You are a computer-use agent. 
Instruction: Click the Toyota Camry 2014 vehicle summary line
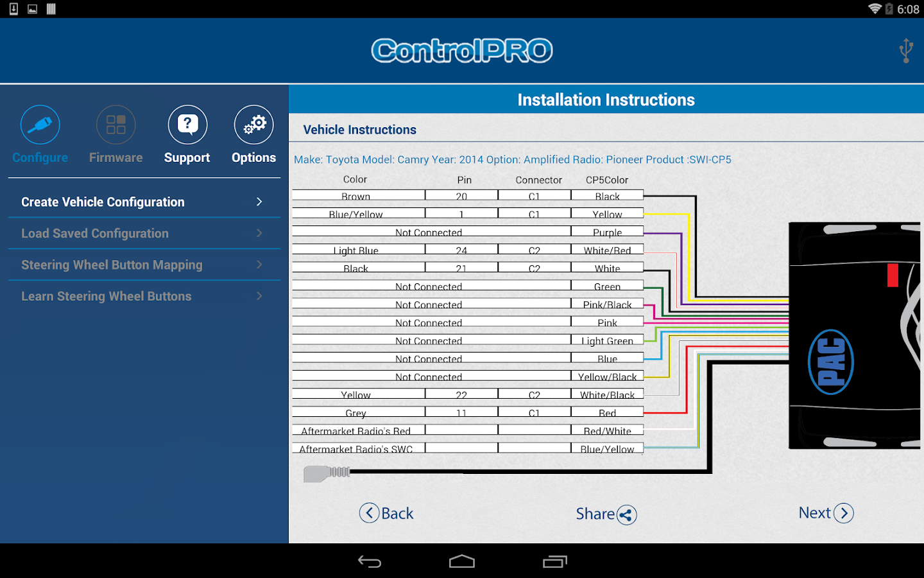coord(513,159)
